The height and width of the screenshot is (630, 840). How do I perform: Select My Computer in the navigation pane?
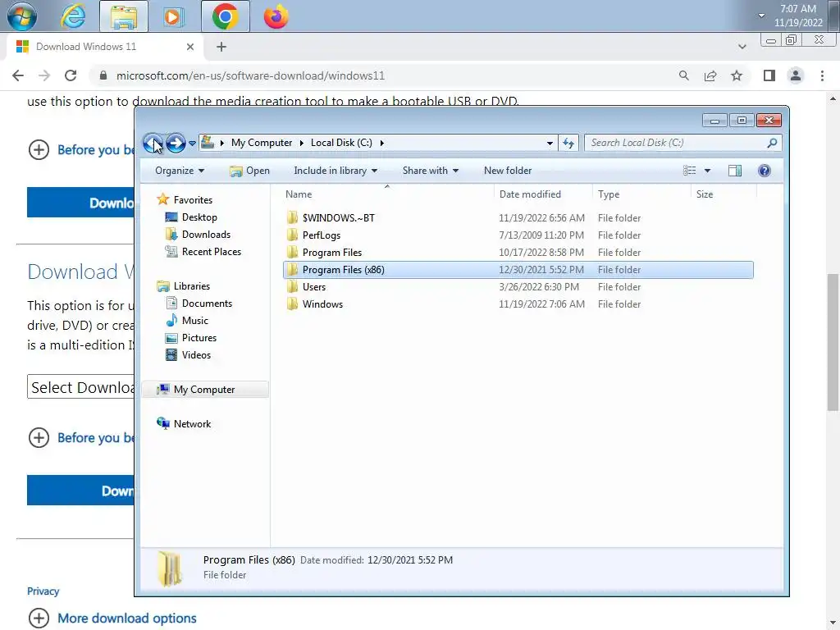(x=204, y=390)
